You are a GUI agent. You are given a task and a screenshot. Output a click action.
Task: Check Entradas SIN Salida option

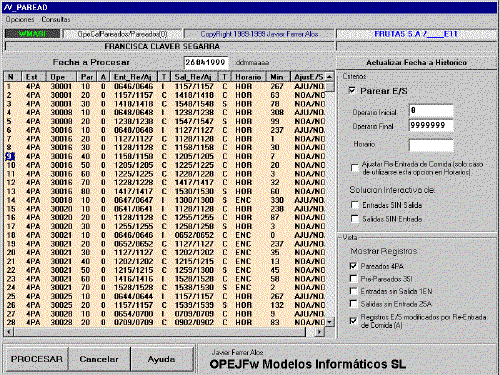pos(355,205)
